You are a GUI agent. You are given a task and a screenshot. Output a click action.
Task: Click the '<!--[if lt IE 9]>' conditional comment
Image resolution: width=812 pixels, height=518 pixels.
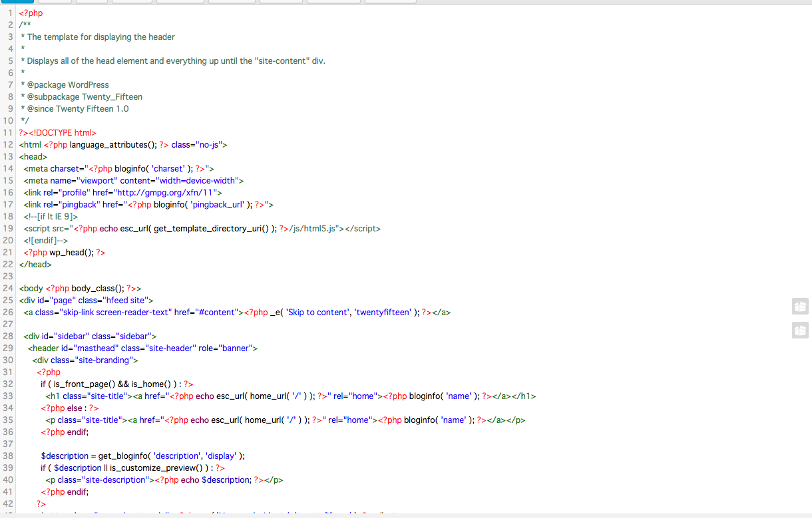[x=51, y=217]
